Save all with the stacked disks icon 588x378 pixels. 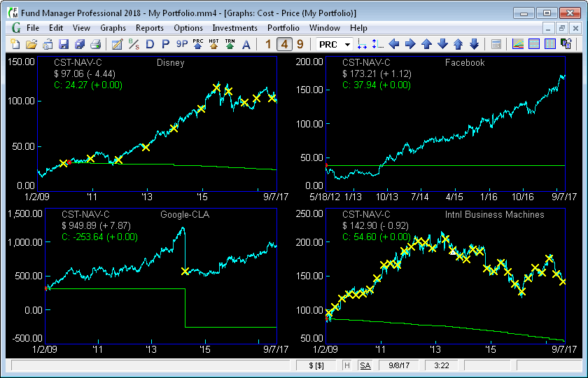point(80,44)
